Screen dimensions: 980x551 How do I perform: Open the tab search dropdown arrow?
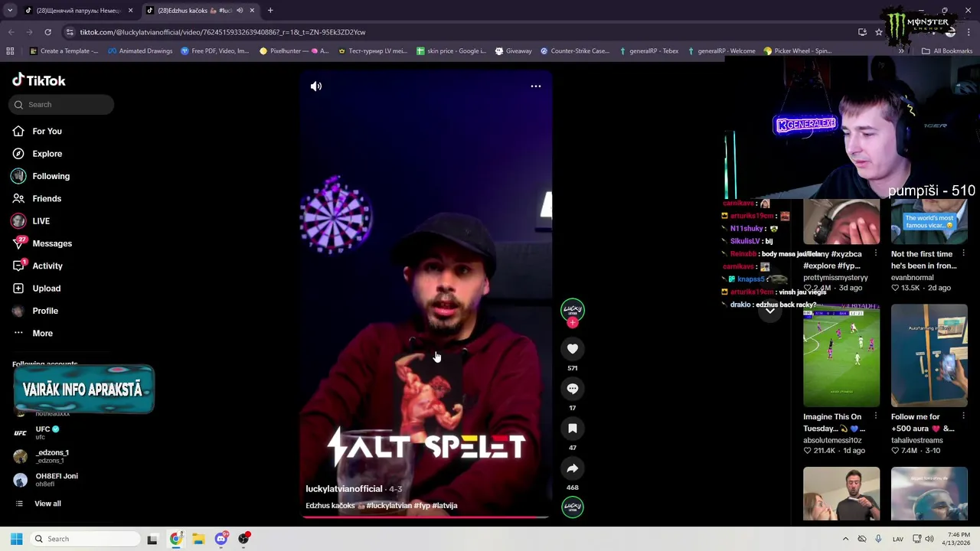(x=10, y=11)
